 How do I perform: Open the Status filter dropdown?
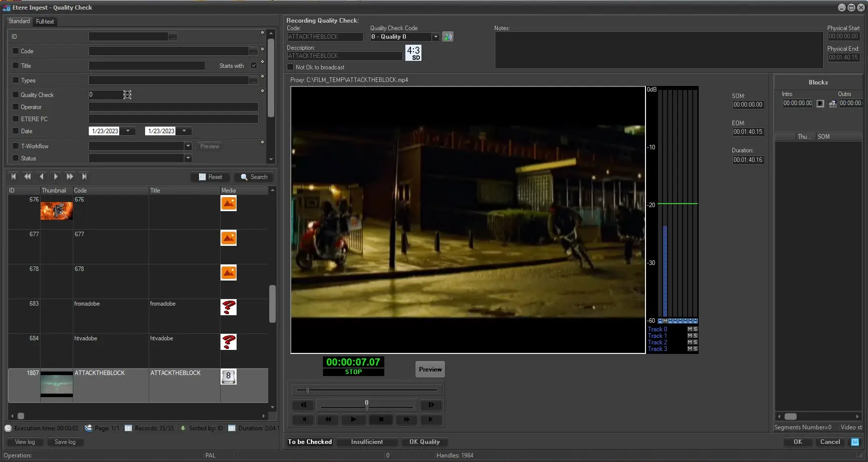(x=188, y=158)
